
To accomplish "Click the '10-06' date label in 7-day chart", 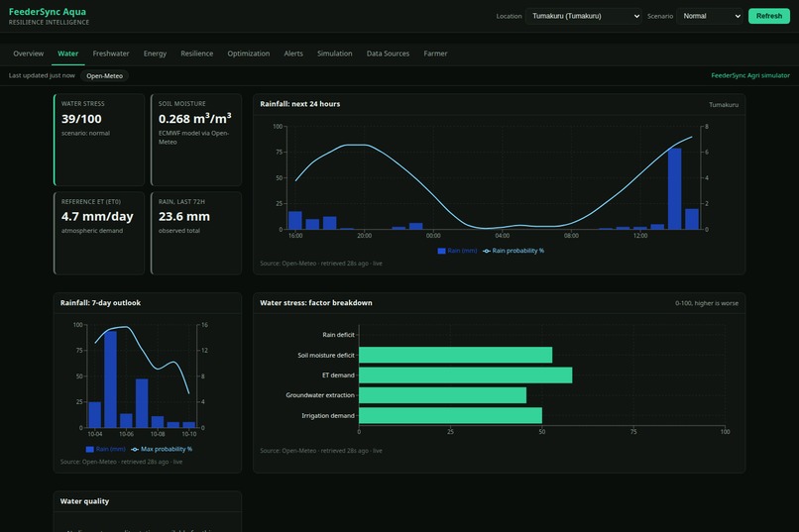I will click(126, 434).
